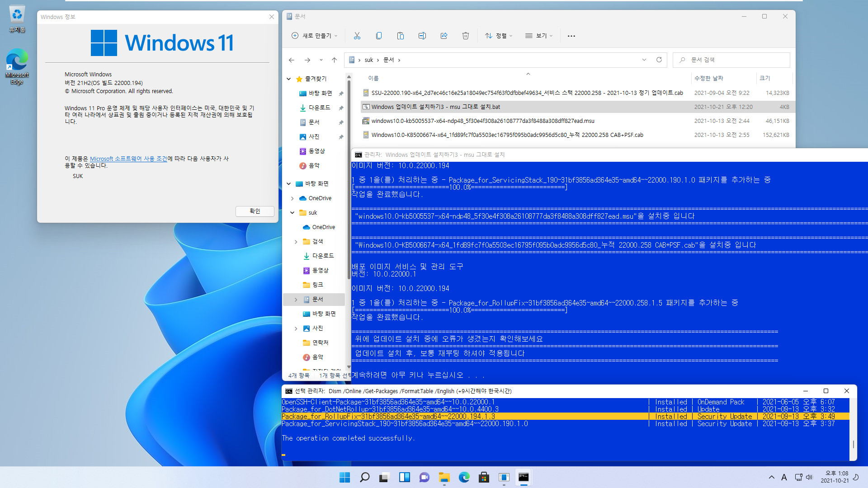Open the 보기 view dropdown
Viewport: 868px width, 488px height.
pos(539,36)
